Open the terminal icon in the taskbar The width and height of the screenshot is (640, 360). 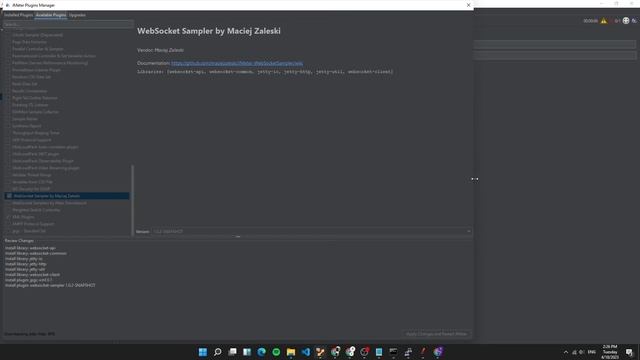tap(393, 352)
